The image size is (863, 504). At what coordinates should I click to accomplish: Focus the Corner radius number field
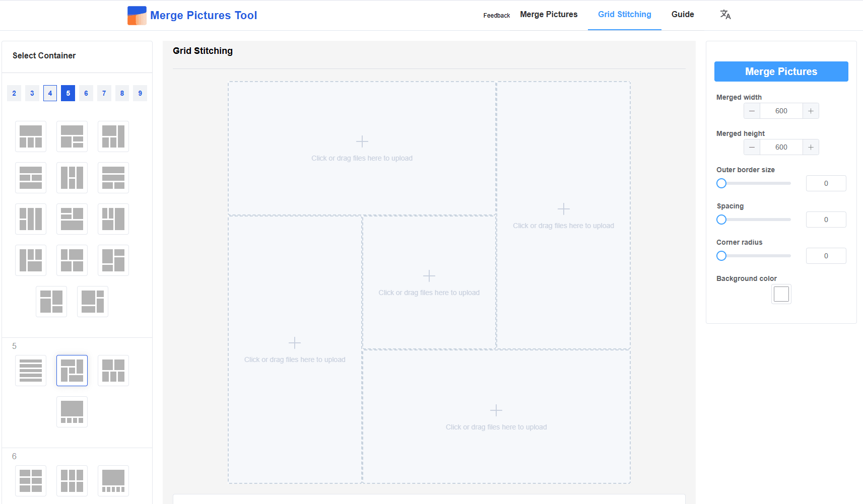click(826, 256)
